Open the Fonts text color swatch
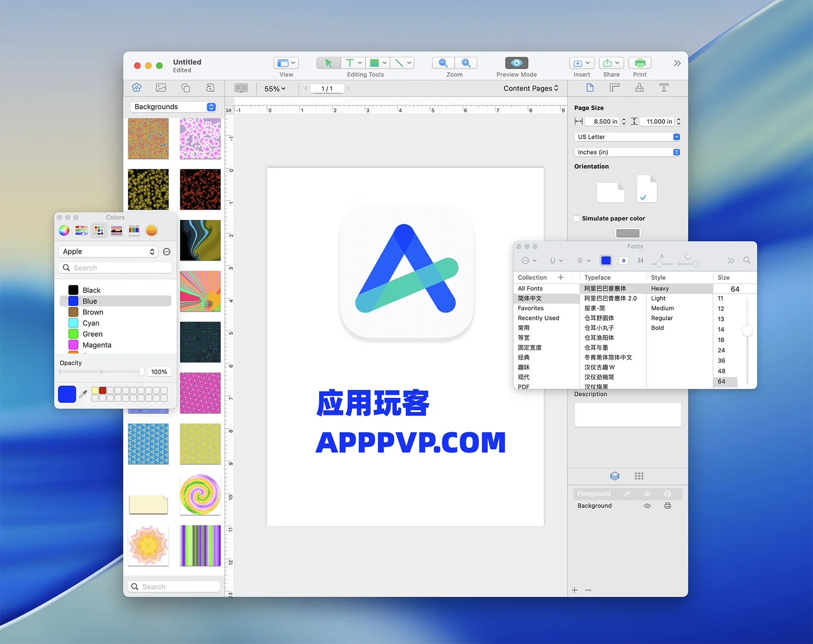The height and width of the screenshot is (644, 813). pos(606,261)
